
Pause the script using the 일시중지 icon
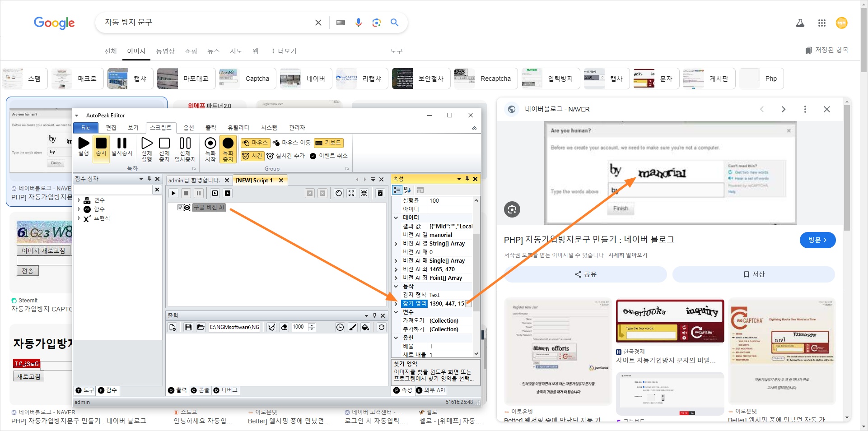pos(122,147)
